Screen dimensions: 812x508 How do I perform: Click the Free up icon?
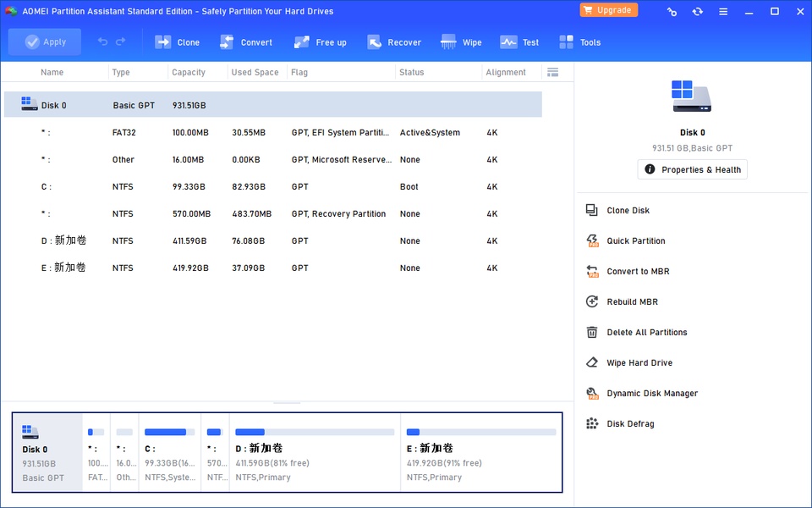pos(302,42)
